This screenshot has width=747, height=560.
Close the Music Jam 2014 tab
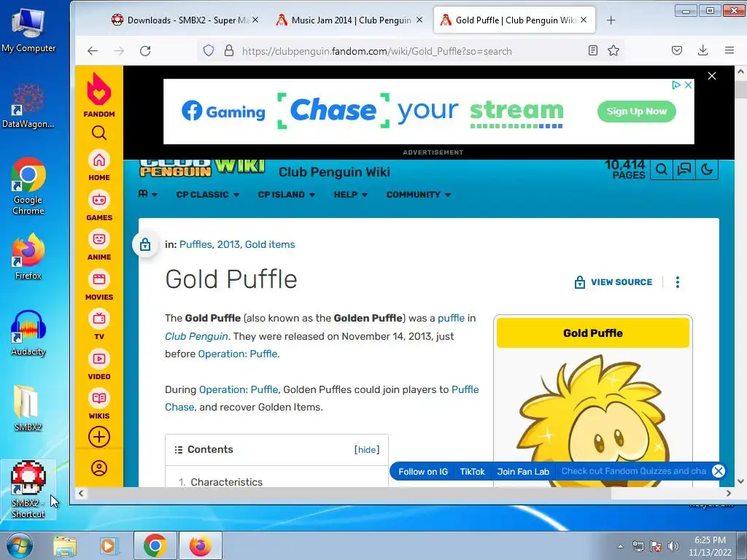click(x=419, y=20)
